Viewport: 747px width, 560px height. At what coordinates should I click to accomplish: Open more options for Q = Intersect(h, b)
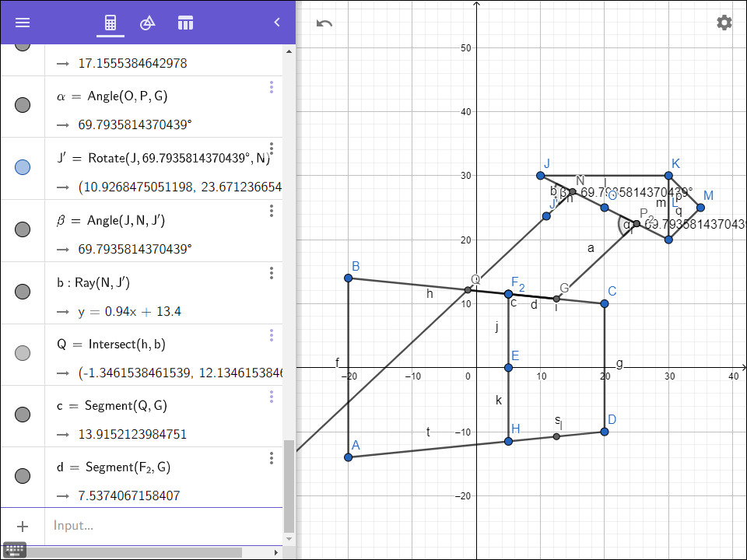(x=272, y=335)
